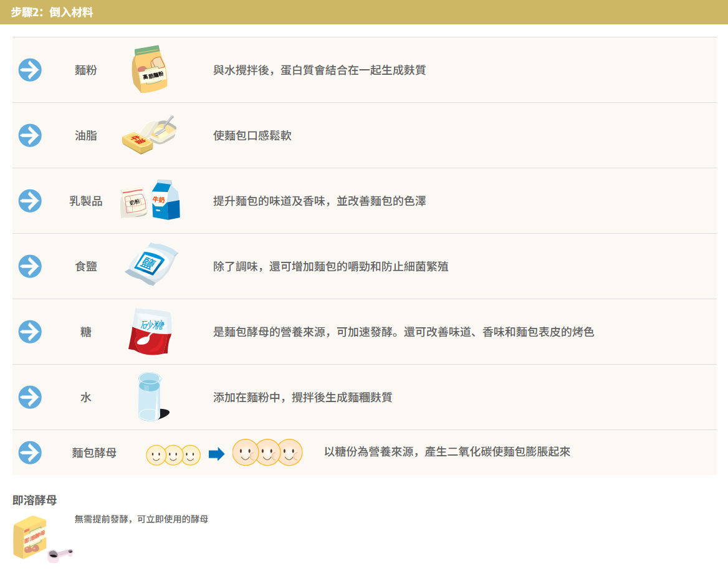The height and width of the screenshot is (571, 728).
Task: Click the red sugar bag illustration
Action: [150, 331]
